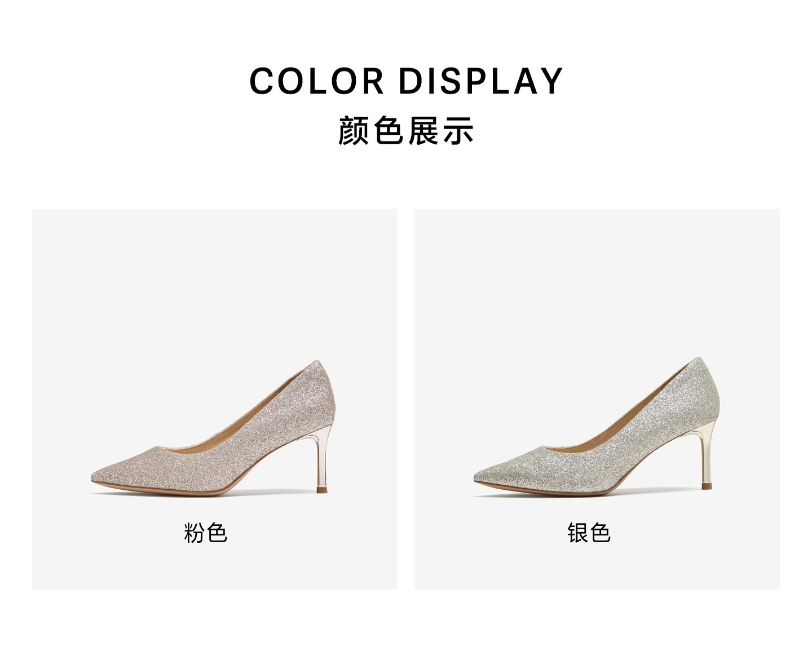Screen dimensions: 812x660
Task: Click the 色 character in the 粉色 label
Action: tap(217, 533)
